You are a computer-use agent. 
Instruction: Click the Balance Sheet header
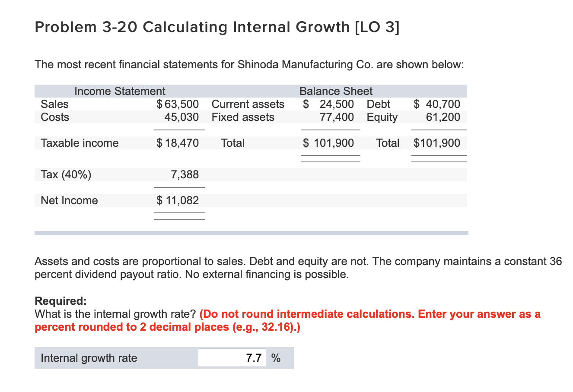click(x=336, y=91)
